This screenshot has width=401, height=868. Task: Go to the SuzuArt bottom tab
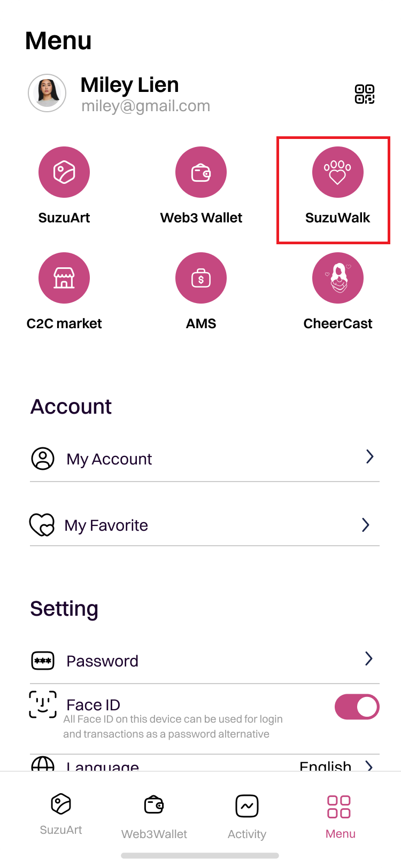coord(61,813)
